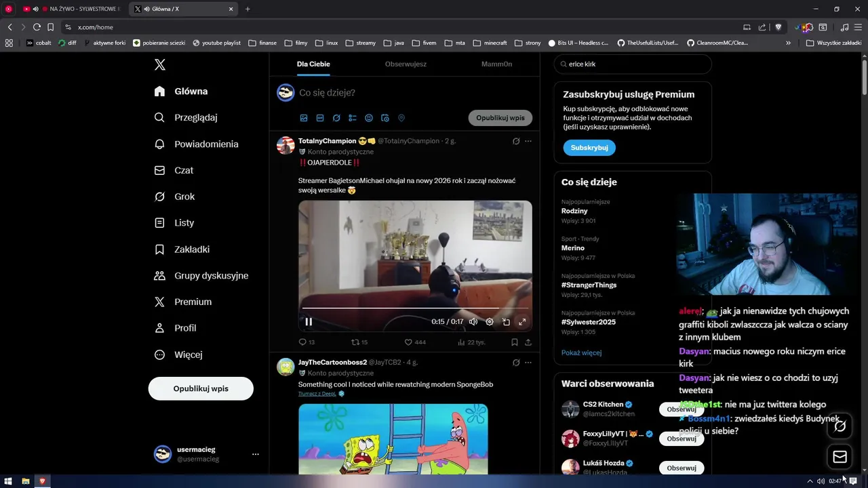868x488 pixels.
Task: Click the Subskrybuj Premium button
Action: tap(589, 147)
